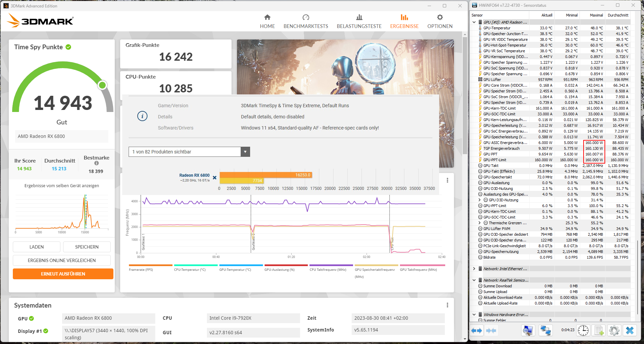Viewport: 644px width, 344px height.
Task: Click the CPU-Punkte value 10 285
Action: (x=176, y=89)
